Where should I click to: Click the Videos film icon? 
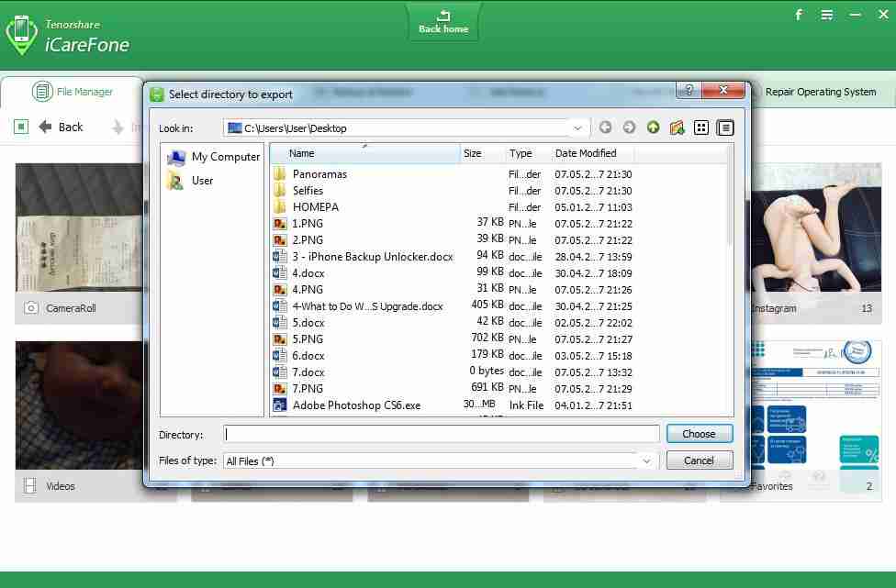coord(29,486)
